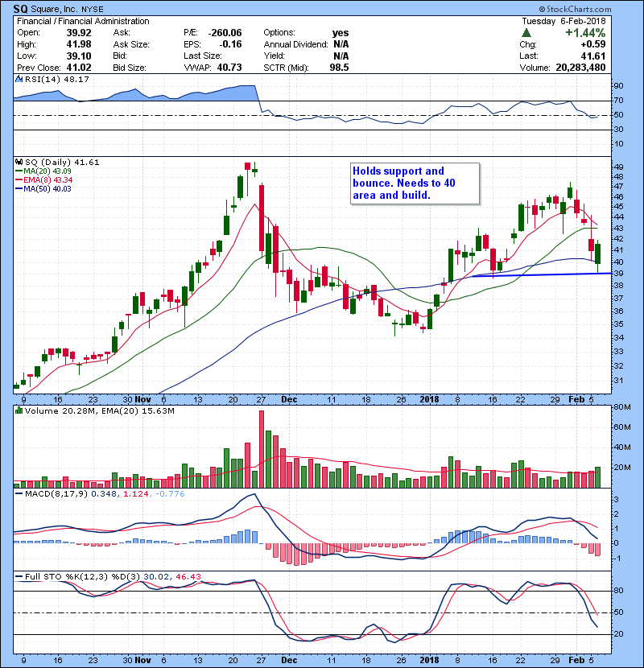Click the Chg value +0.59
Image resolution: width=644 pixels, height=668 pixels.
click(x=592, y=44)
